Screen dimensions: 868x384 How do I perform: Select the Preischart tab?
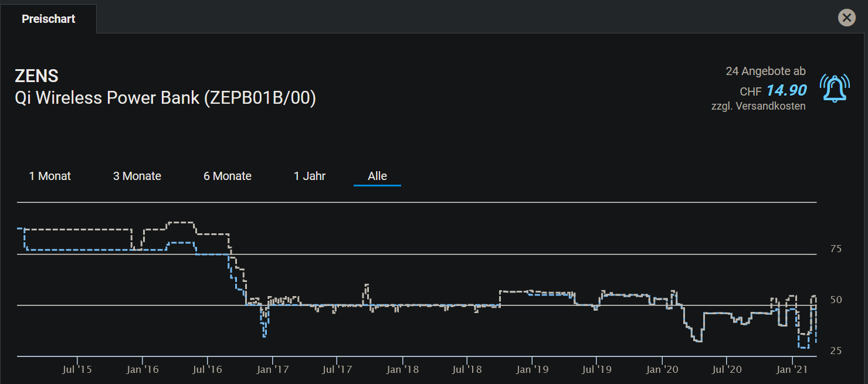coord(49,19)
